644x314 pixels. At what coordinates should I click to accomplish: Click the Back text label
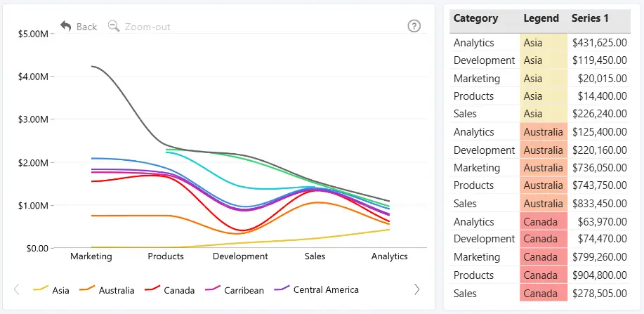pos(86,27)
